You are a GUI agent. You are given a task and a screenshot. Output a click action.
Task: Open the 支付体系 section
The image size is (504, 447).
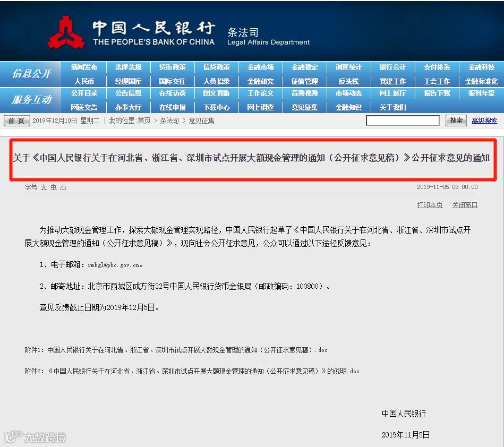coord(437,67)
